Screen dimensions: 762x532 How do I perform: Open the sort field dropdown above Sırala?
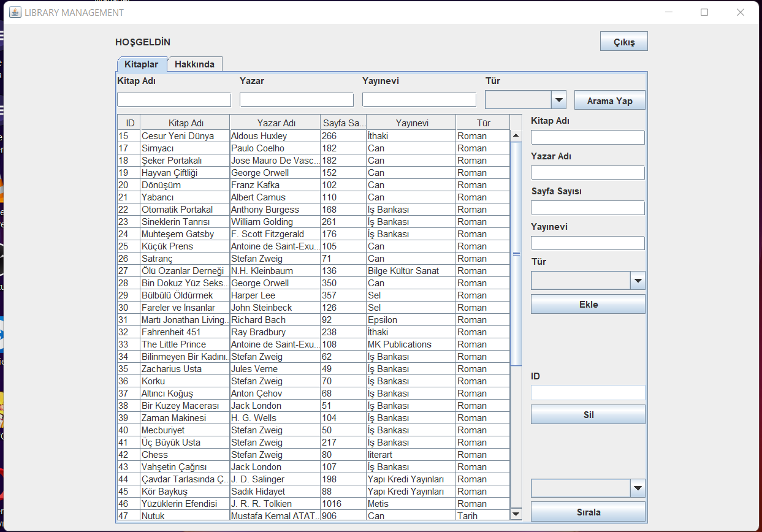637,488
